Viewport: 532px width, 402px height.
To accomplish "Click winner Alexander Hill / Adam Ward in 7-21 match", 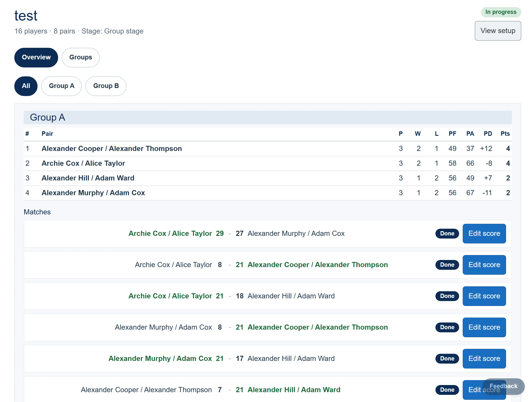I will click(294, 389).
